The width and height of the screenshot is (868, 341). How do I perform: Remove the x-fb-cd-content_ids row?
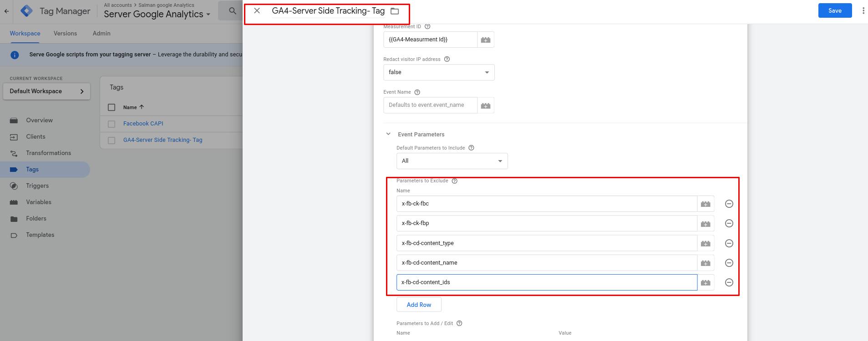coord(729,282)
